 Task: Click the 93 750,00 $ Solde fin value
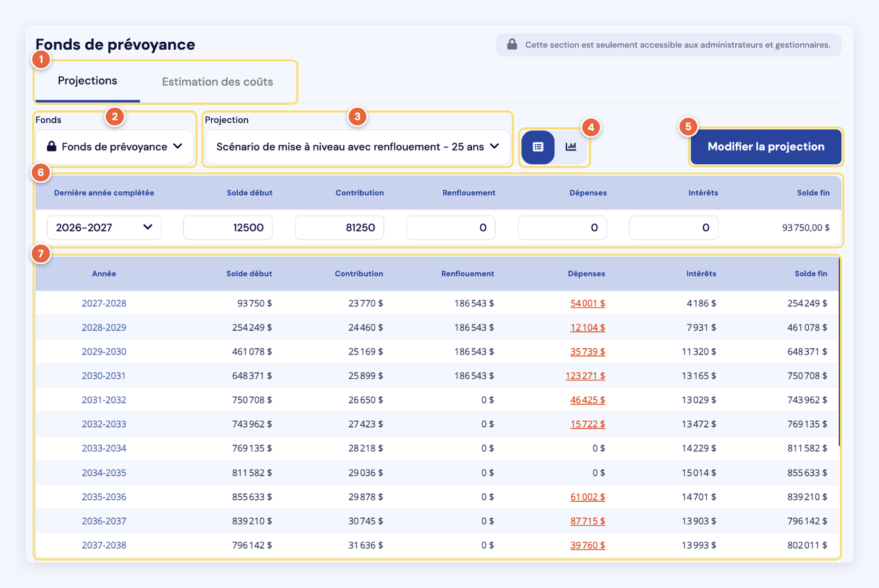(x=806, y=228)
